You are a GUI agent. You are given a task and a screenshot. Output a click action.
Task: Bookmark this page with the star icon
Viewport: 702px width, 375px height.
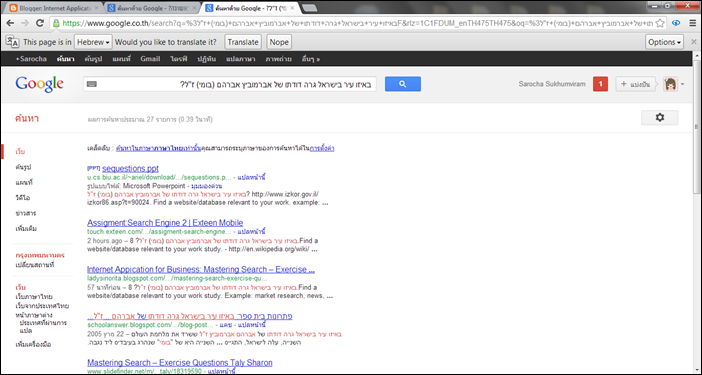point(659,23)
